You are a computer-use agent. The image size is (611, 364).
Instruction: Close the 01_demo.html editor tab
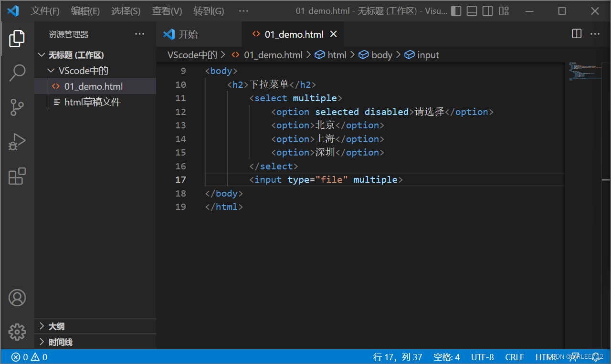coord(334,34)
